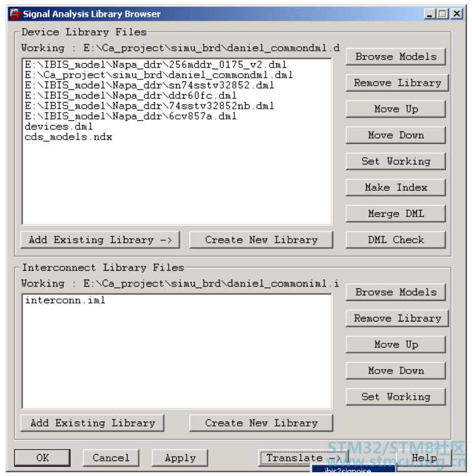Click Remove Library in Interconnect Library Files
The width and height of the screenshot is (472, 476).
pyautogui.click(x=397, y=318)
